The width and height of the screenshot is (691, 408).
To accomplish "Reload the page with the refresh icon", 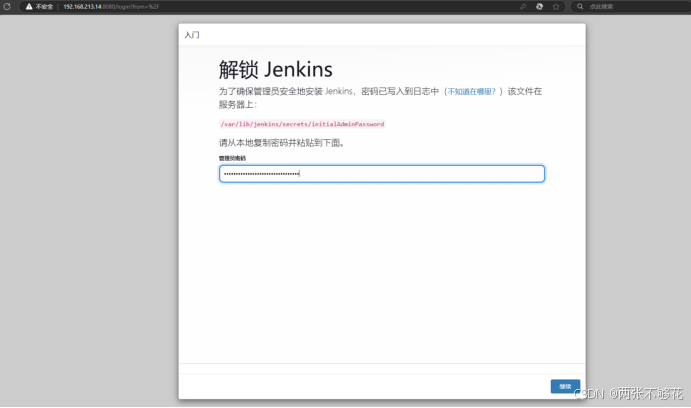I will point(7,7).
